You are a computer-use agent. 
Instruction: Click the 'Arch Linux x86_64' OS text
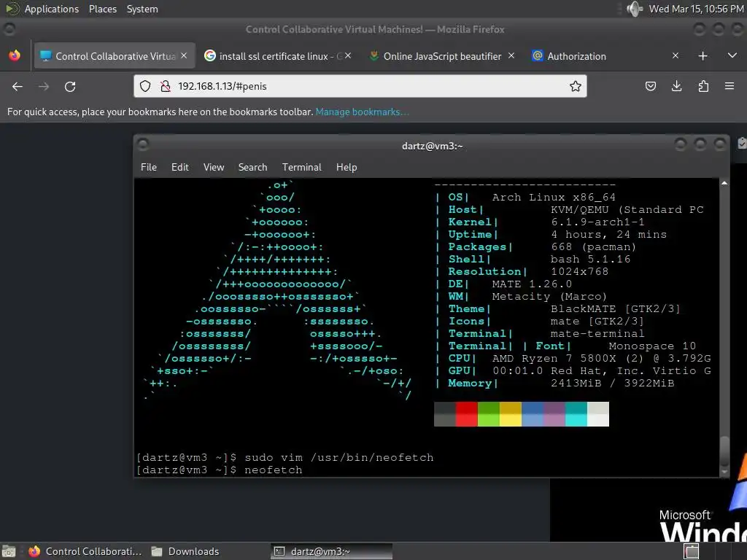coord(554,197)
